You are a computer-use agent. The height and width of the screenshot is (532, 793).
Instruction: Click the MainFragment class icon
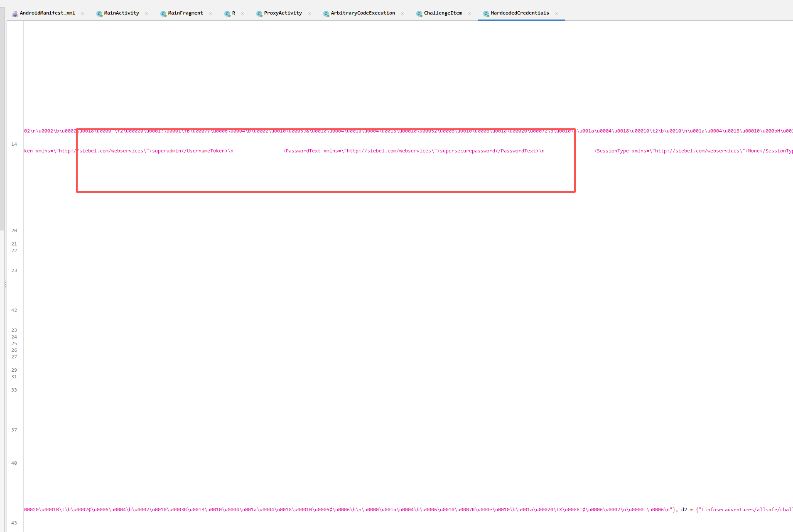tap(163, 14)
